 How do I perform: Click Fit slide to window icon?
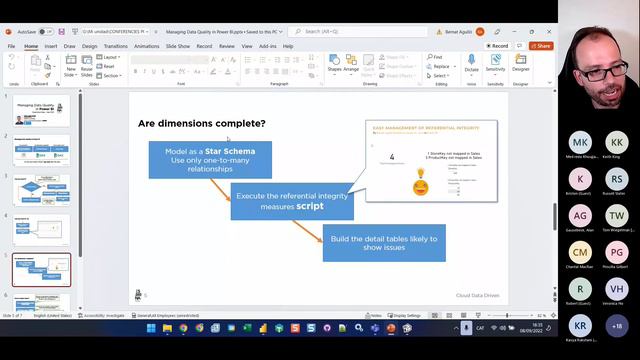pyautogui.click(x=553, y=316)
